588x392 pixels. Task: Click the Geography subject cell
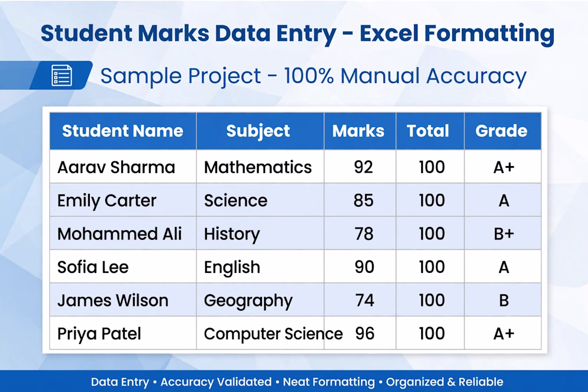260,300
